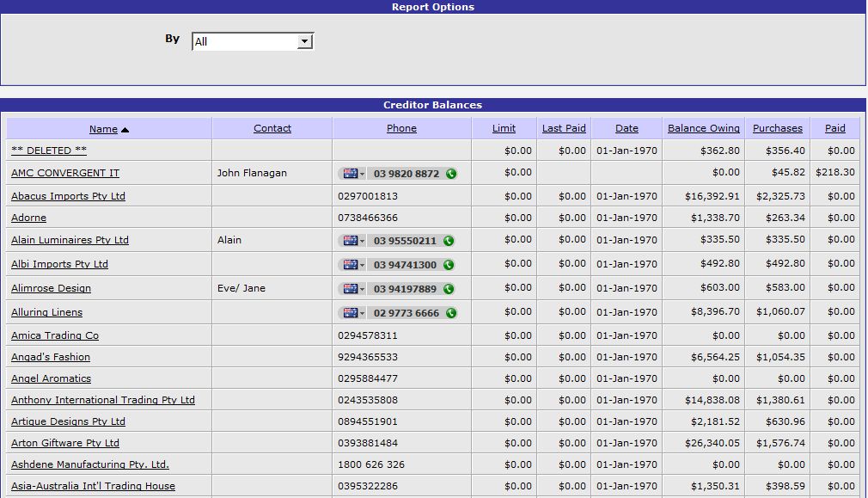Click the ascending sort arrow beside Name
This screenshot has height=498, width=868.
[125, 130]
